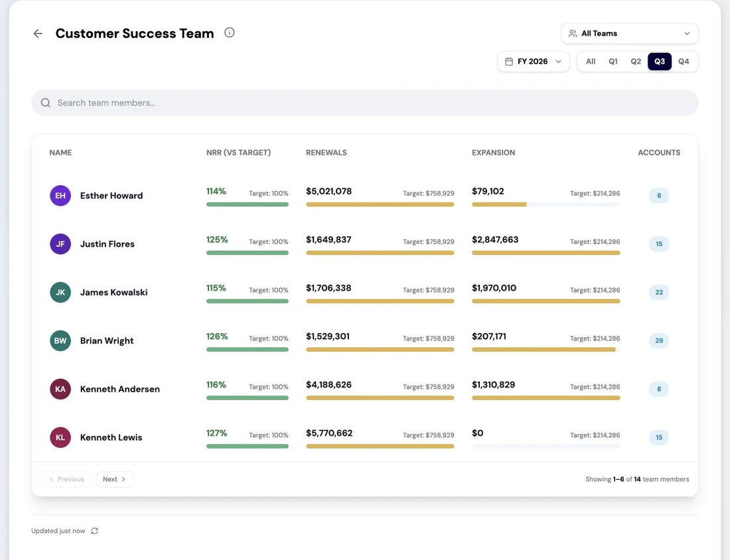Switch to the Q2 tab
Screen dimensions: 730x560
(636, 62)
